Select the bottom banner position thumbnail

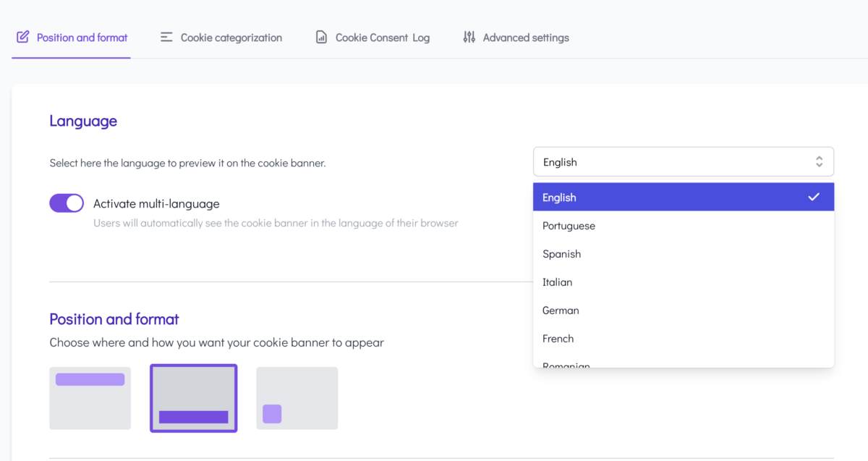[x=193, y=398]
